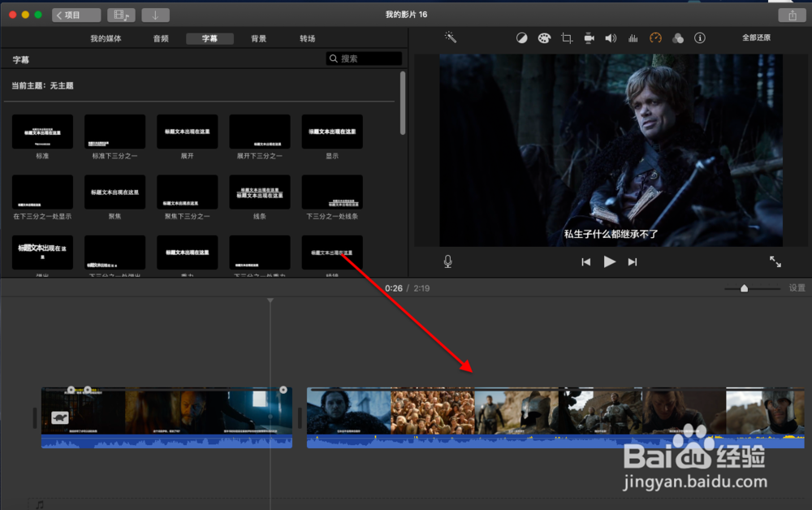
Task: Enter full screen playback mode
Action: (775, 261)
